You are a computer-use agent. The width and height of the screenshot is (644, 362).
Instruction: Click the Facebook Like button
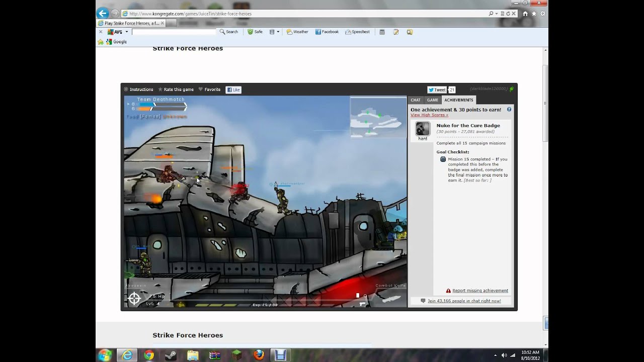click(x=233, y=89)
